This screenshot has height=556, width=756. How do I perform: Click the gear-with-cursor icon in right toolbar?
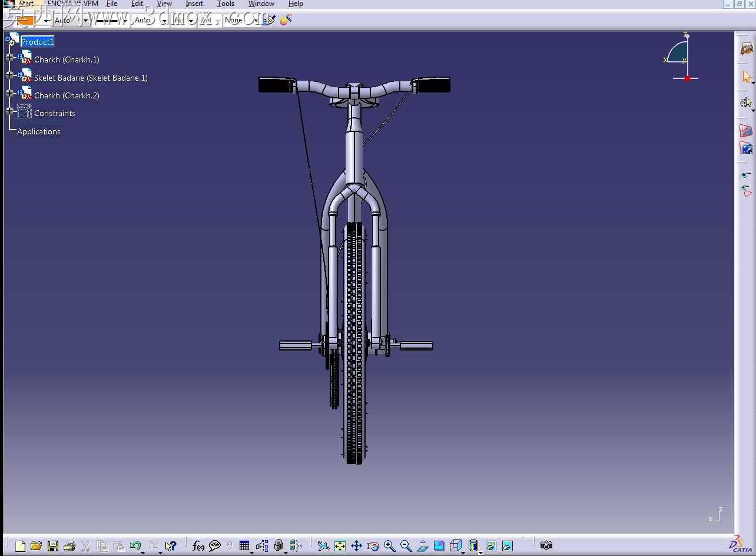coord(746,102)
